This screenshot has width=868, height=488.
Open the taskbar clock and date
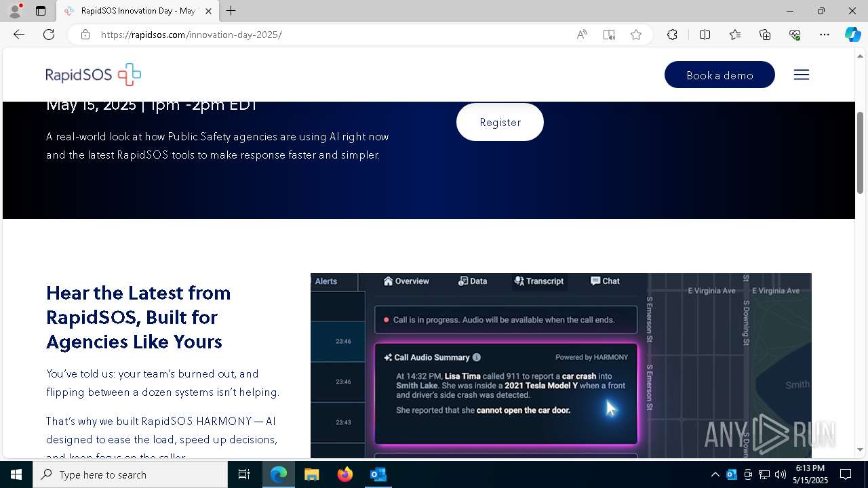click(810, 474)
